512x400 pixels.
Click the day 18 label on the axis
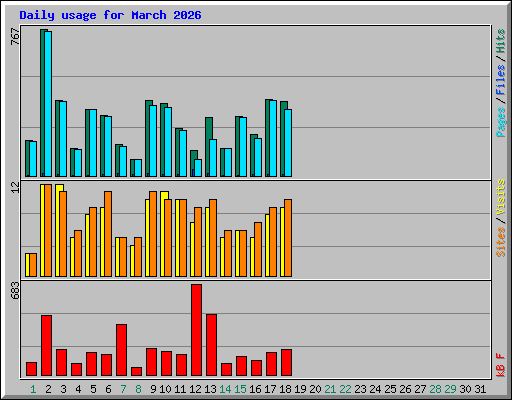coord(285,389)
